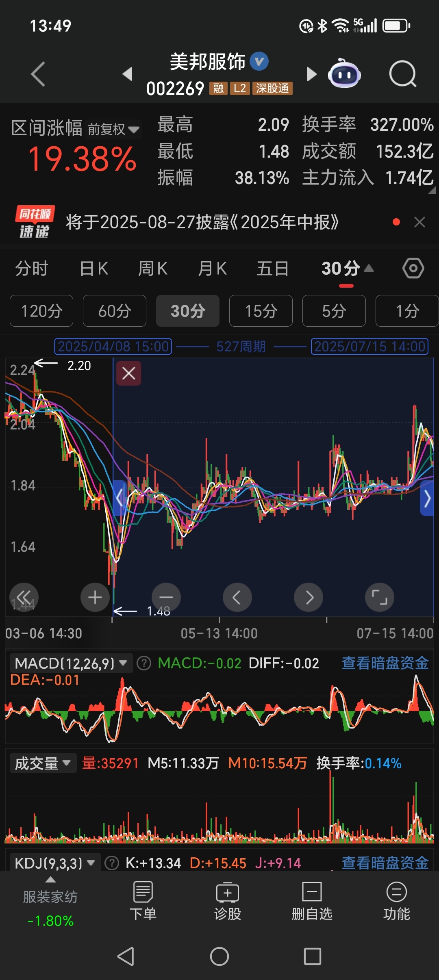439x980 pixels.
Task: Switch to 五日 chart tab
Action: click(272, 269)
